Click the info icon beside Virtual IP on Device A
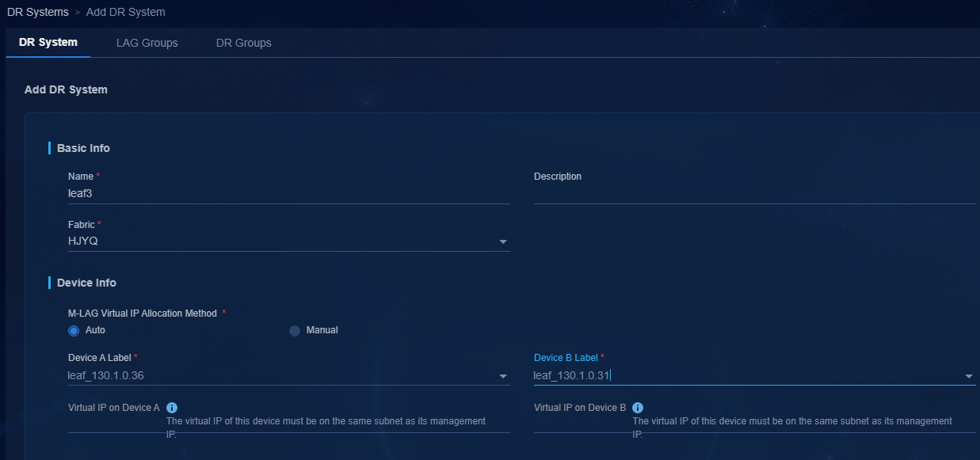 (172, 408)
